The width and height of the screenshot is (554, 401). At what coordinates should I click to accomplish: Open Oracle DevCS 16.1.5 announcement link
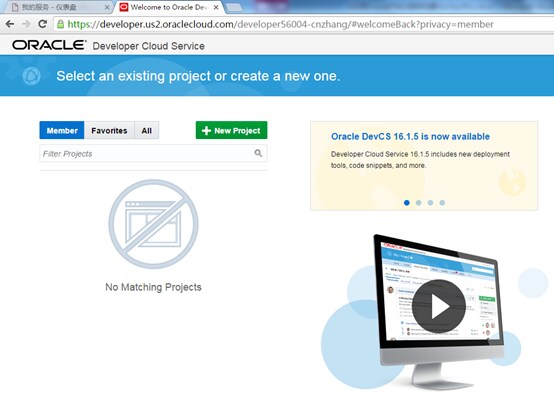click(410, 136)
